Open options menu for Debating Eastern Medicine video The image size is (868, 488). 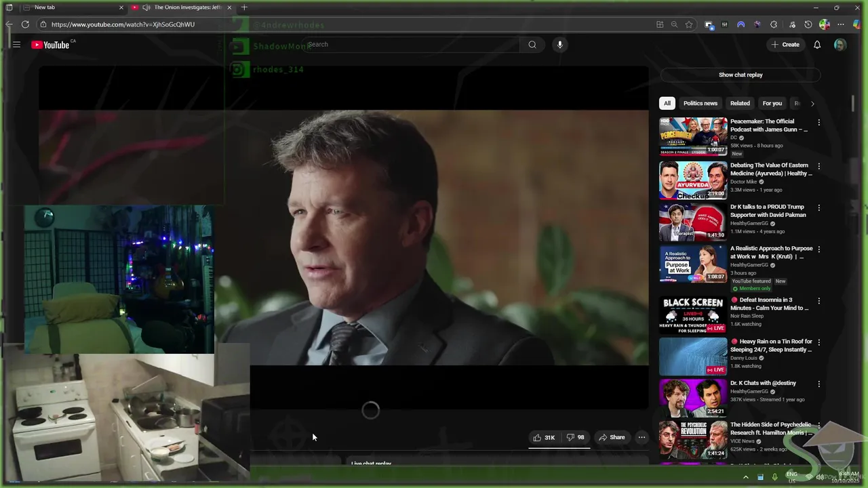click(818, 166)
